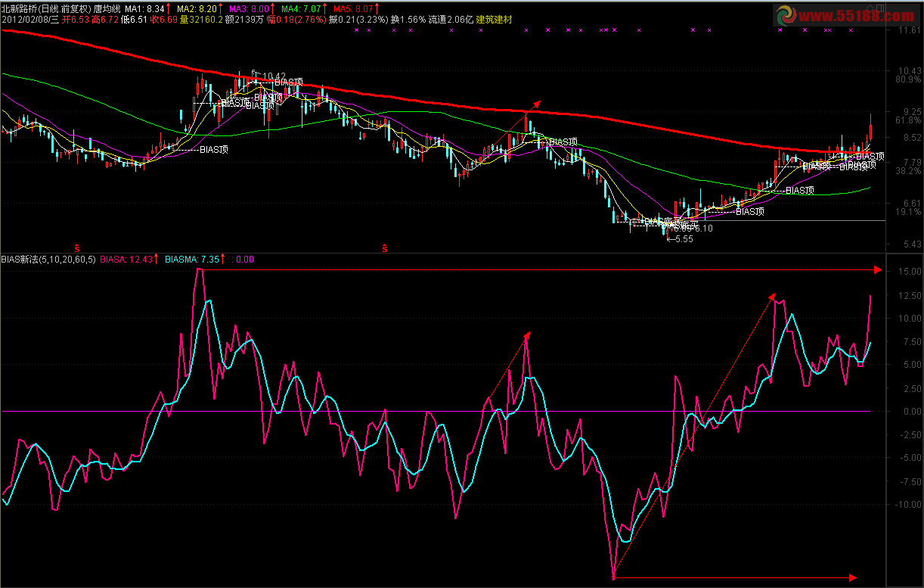
Task: Click the date 2012/02/08/三
Action: (31, 20)
